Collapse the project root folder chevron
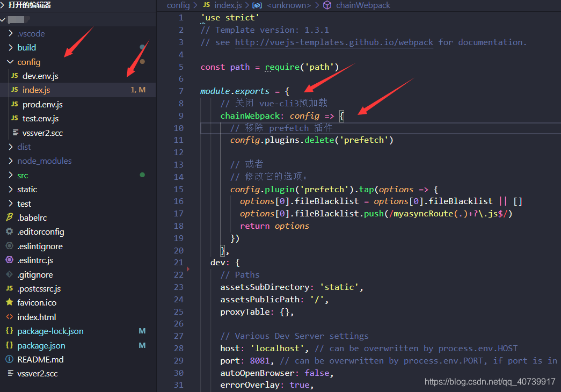This screenshot has width=561, height=392. click(x=3, y=20)
